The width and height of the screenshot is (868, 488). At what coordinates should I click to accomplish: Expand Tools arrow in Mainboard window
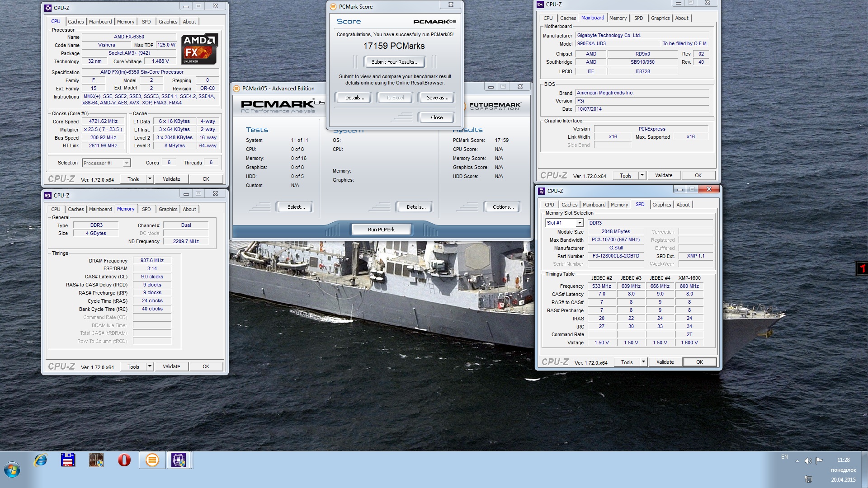pyautogui.click(x=642, y=175)
